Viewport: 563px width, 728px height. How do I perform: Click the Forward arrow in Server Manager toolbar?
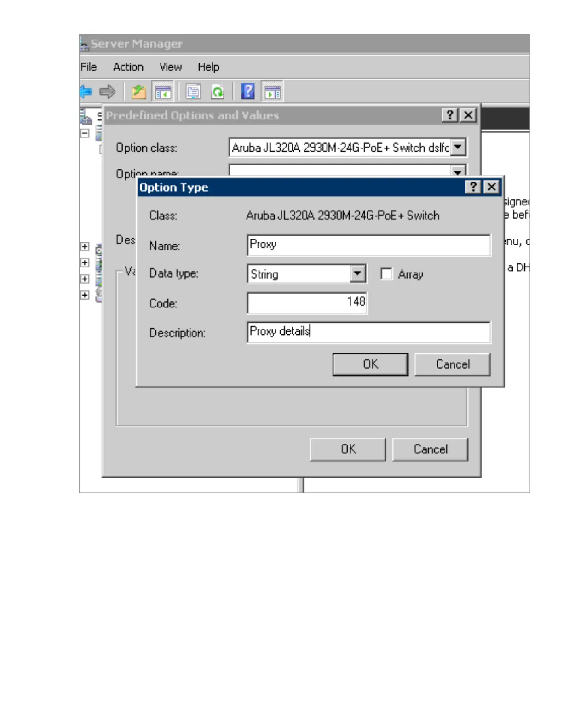click(108, 91)
